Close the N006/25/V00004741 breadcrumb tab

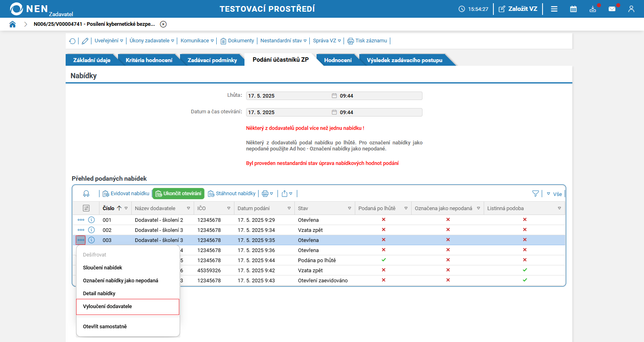163,24
